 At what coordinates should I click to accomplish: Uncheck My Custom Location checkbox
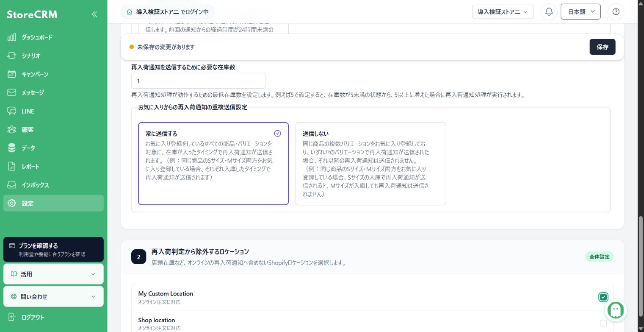pos(603,297)
